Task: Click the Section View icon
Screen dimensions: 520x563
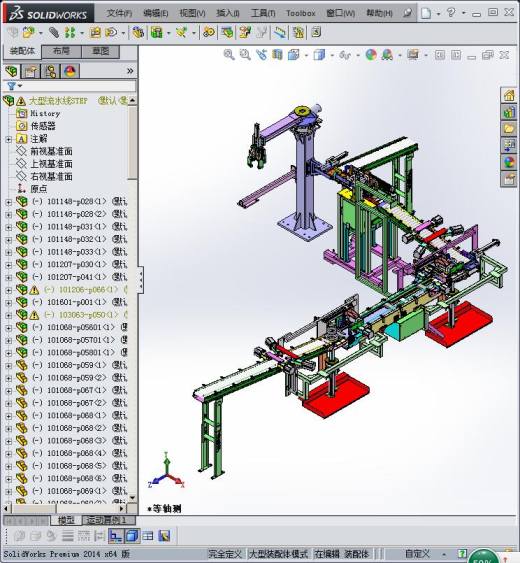Action: coord(277,55)
